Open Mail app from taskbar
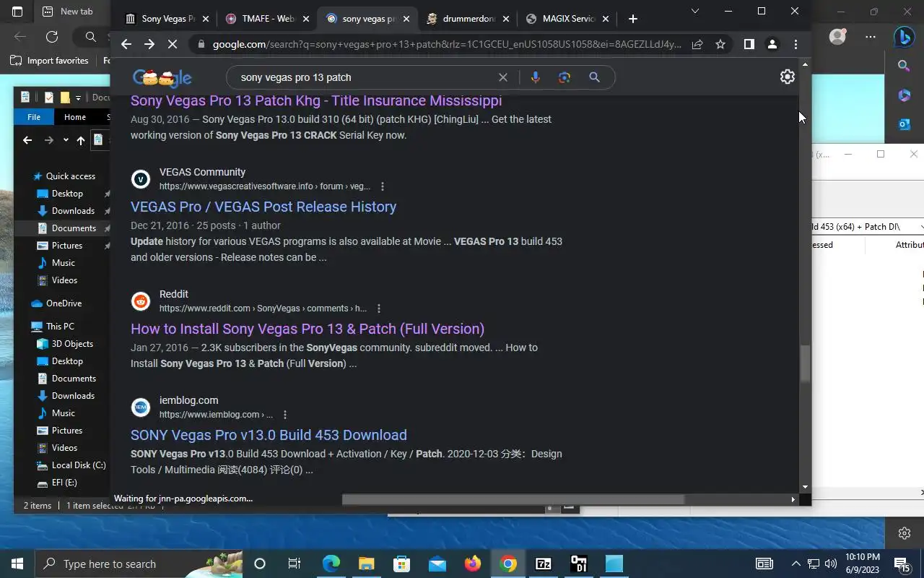 (x=437, y=564)
